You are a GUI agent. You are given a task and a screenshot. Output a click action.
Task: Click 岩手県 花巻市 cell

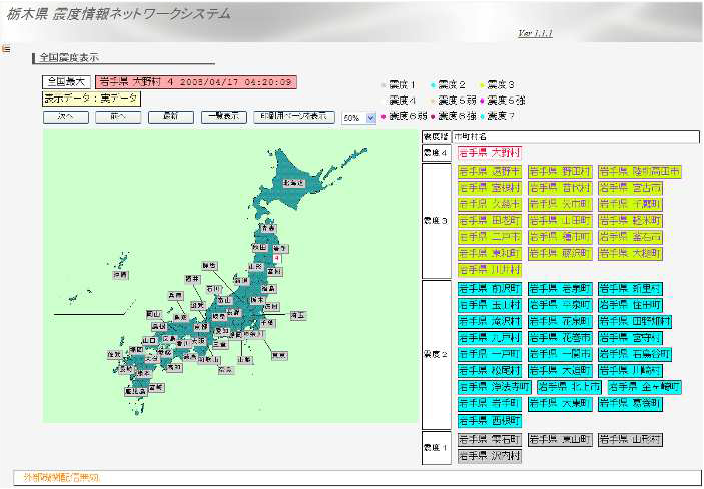pos(560,338)
